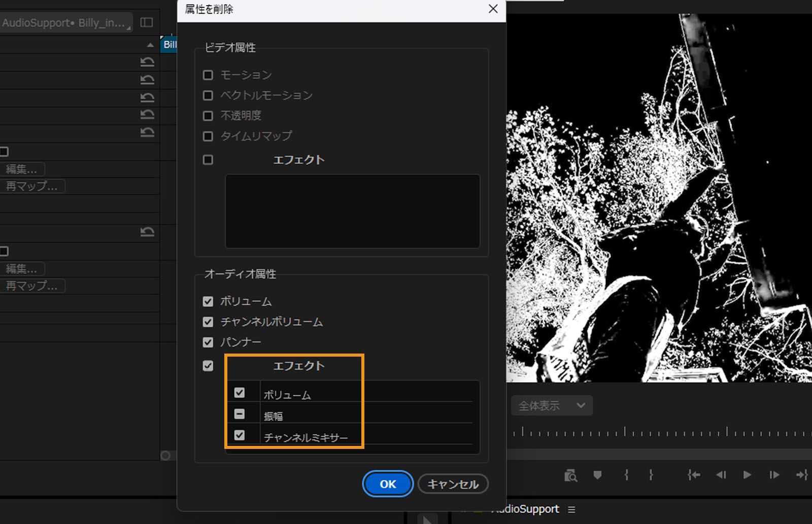
Task: Jump to the In point
Action: pyautogui.click(x=694, y=475)
